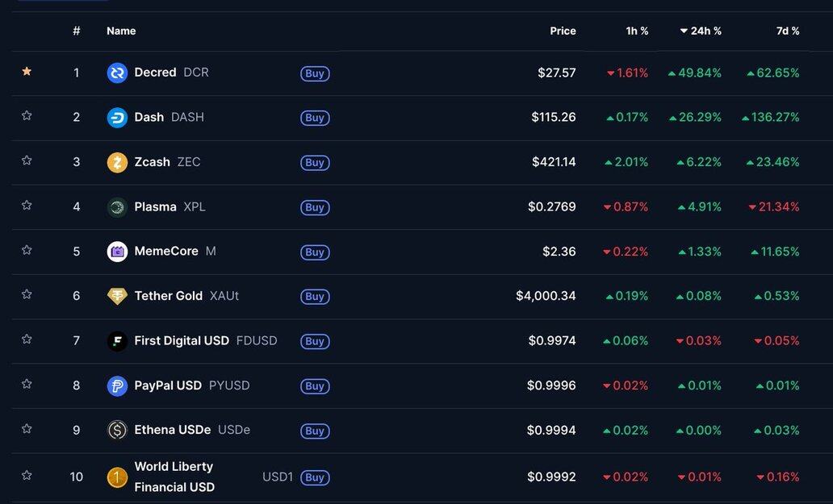833x504 pixels.
Task: Click the Ethena USDe logo icon
Action: (x=117, y=430)
